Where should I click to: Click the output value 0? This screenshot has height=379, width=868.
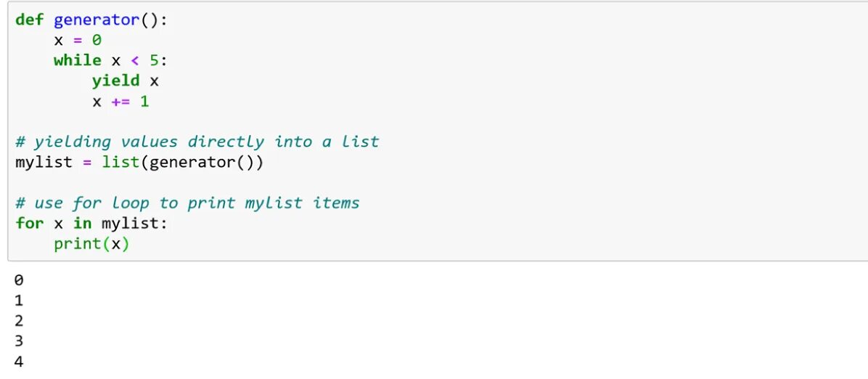[x=20, y=280]
